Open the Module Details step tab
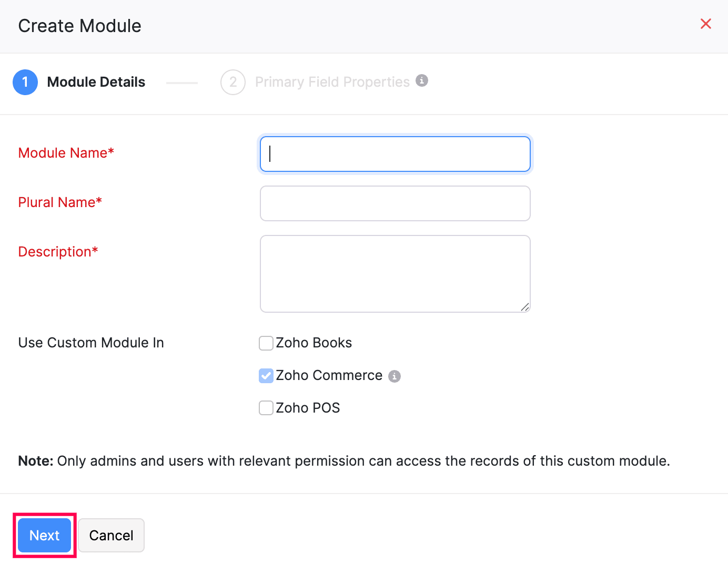 tap(96, 82)
